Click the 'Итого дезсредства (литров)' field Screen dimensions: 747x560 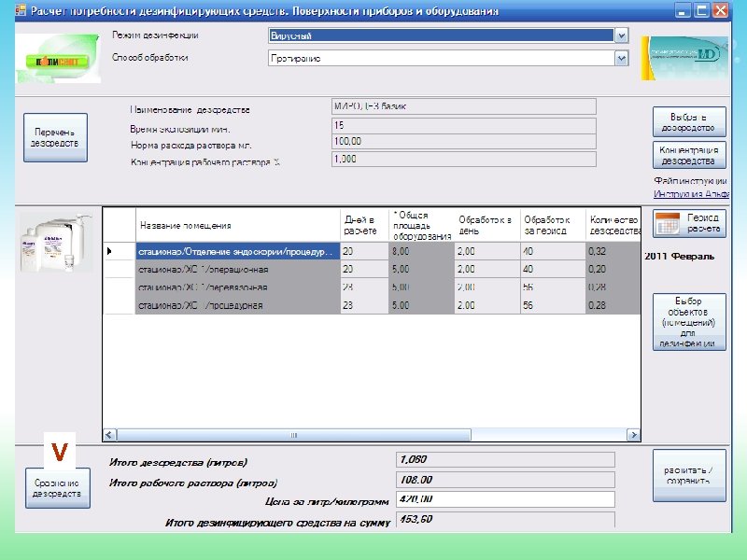(x=505, y=460)
